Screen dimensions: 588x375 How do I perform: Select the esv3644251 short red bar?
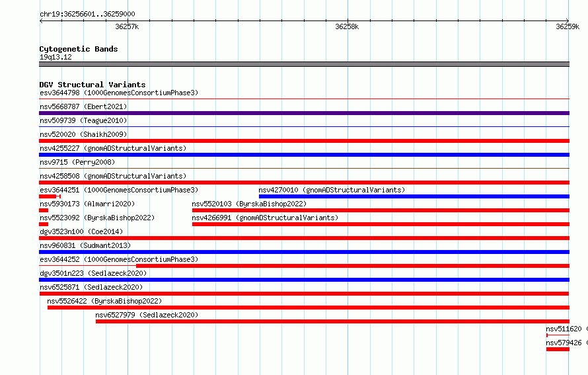[x=50, y=196]
